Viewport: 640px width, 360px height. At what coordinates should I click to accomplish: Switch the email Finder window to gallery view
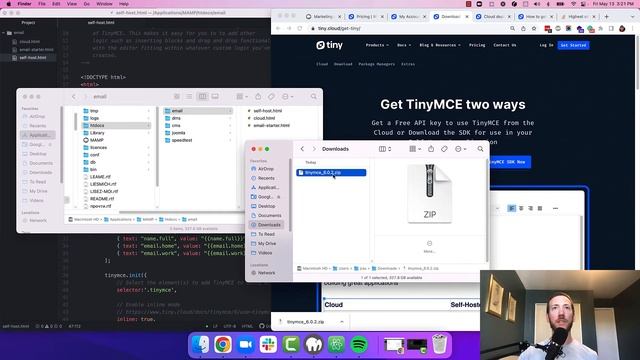point(215,97)
